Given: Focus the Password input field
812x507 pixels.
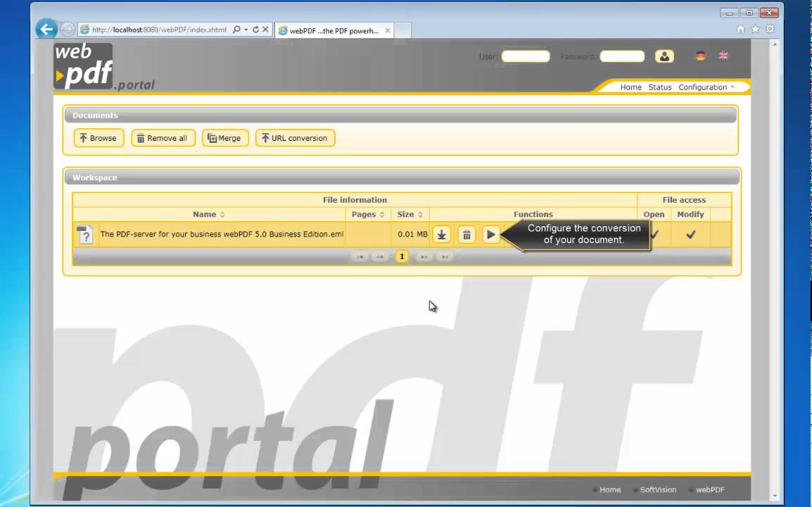Looking at the screenshot, I should pos(622,56).
